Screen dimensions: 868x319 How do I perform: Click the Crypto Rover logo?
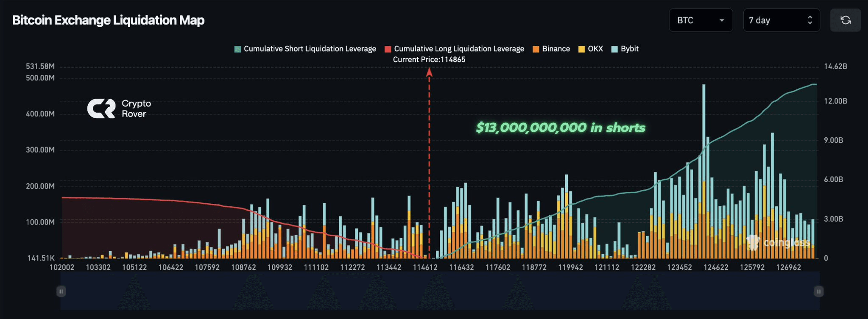[119, 108]
